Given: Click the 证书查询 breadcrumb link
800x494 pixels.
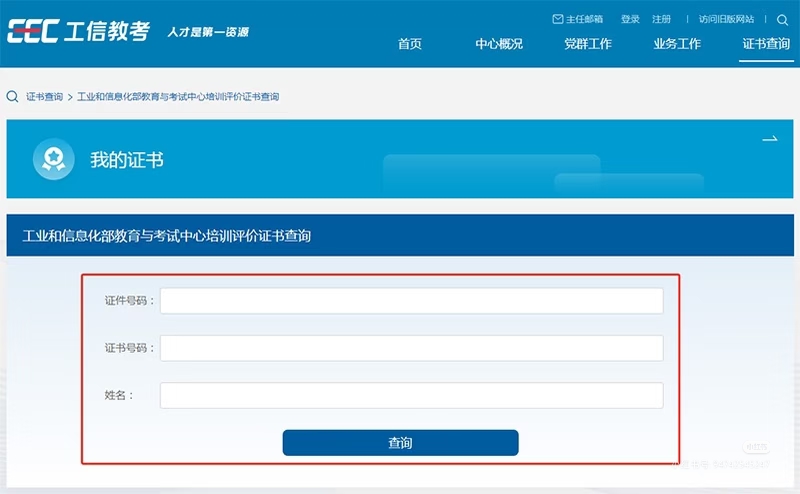Looking at the screenshot, I should pos(44,97).
